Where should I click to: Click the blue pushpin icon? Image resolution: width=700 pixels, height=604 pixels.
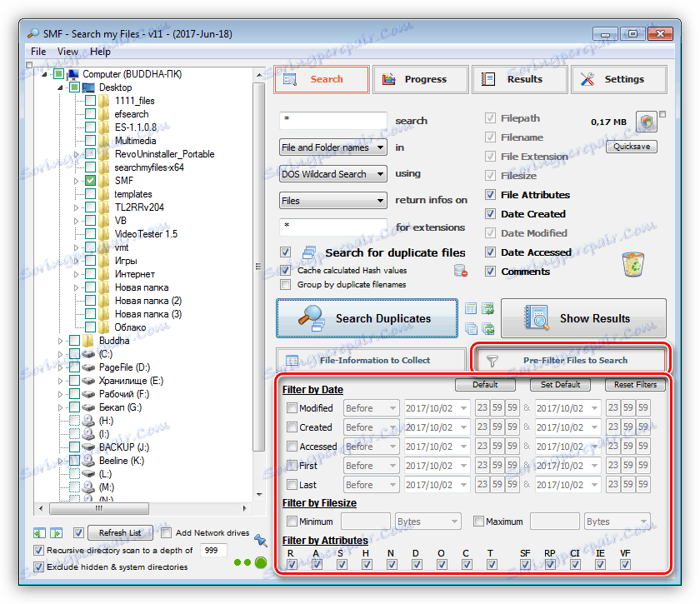[261, 540]
